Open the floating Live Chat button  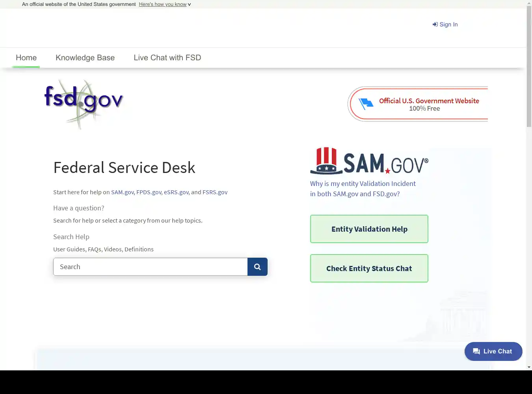[x=493, y=351]
